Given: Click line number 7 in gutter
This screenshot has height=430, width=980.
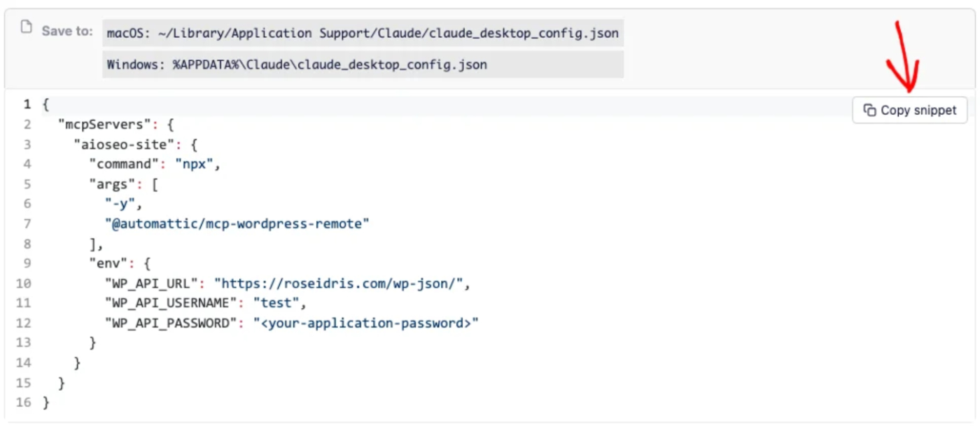Looking at the screenshot, I should pos(27,224).
